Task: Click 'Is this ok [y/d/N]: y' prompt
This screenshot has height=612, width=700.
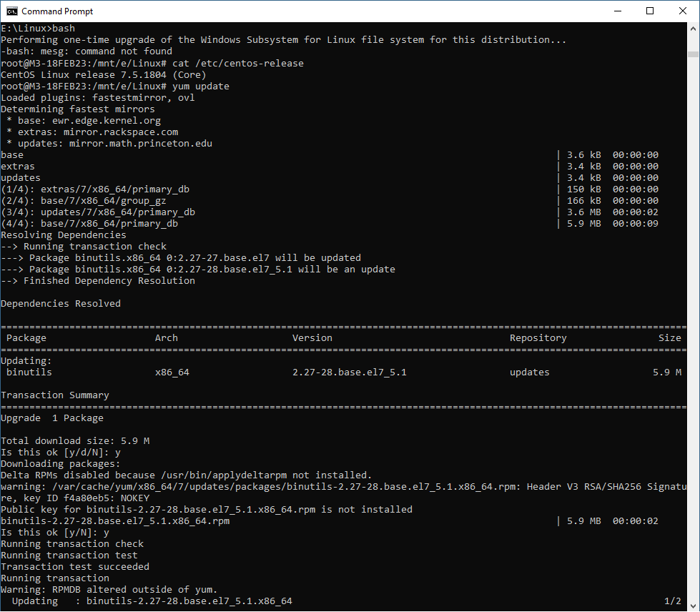Action: (x=61, y=452)
